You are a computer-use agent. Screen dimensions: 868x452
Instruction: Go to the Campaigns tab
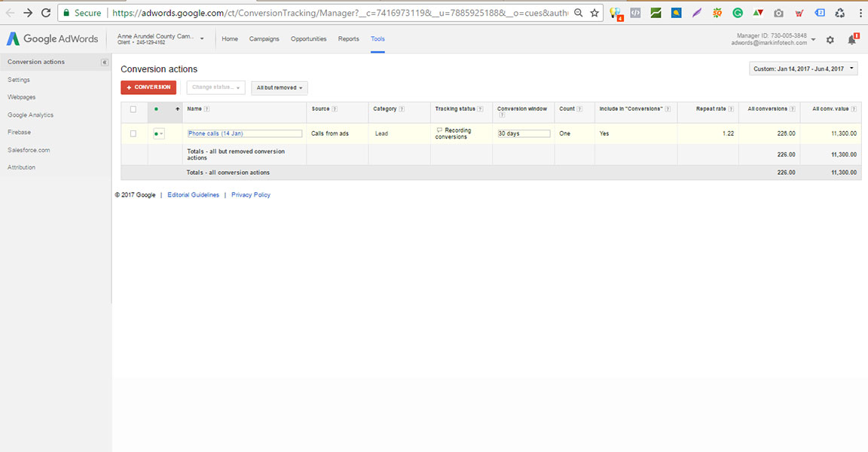pyautogui.click(x=264, y=39)
